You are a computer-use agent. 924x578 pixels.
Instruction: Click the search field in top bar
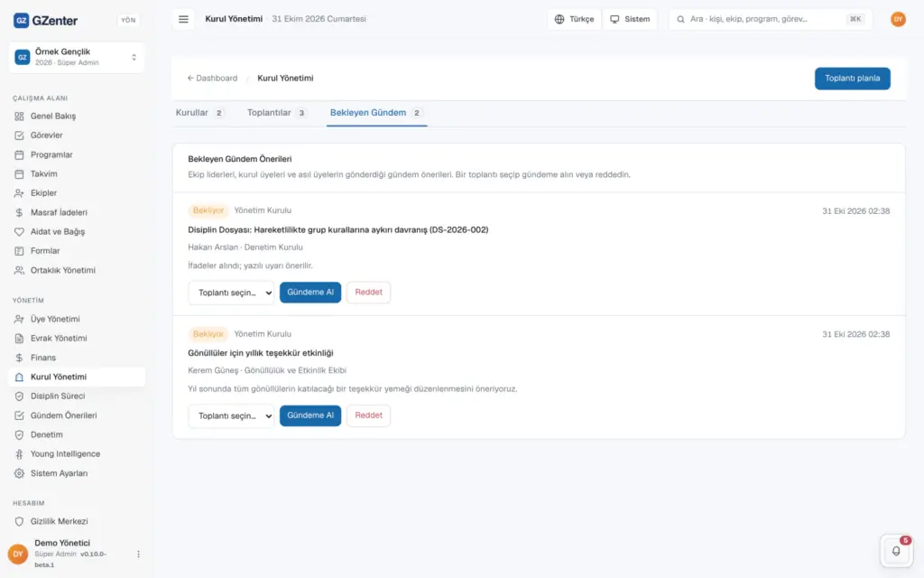click(771, 19)
